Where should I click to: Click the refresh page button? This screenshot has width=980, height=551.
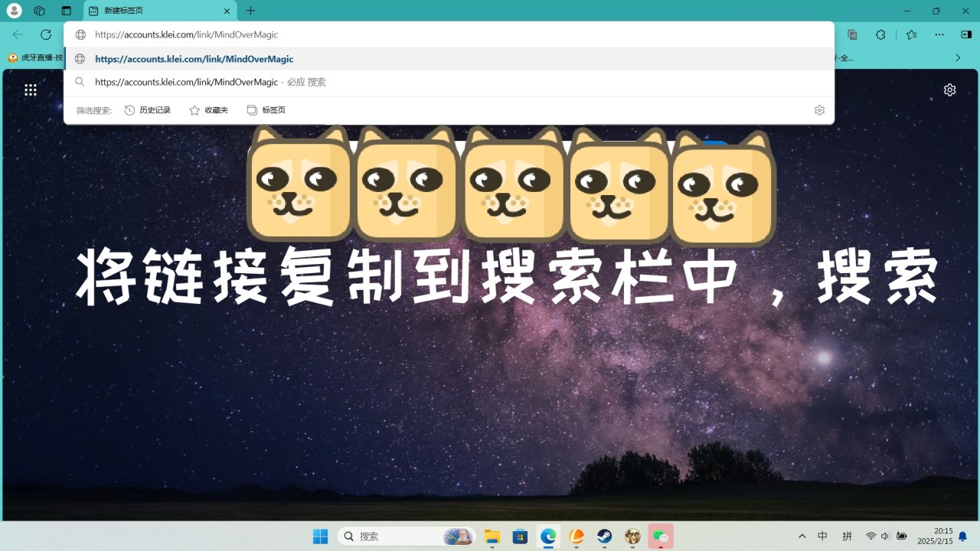point(46,34)
